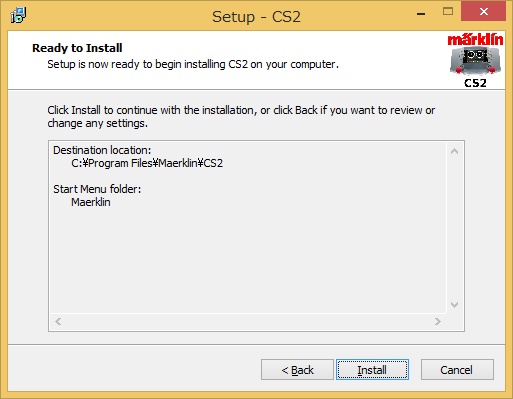
Task: Click the summary box scroll up arrow
Action: point(454,151)
